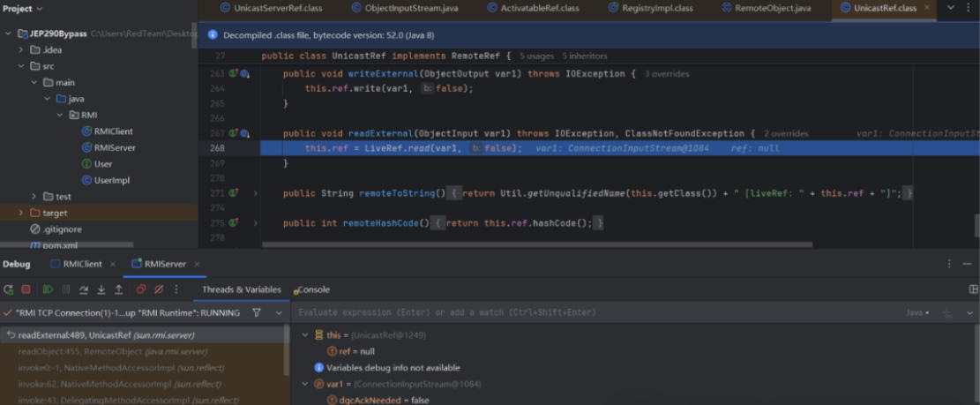Stop the running debug process
This screenshot has width=980, height=405.
point(26,289)
